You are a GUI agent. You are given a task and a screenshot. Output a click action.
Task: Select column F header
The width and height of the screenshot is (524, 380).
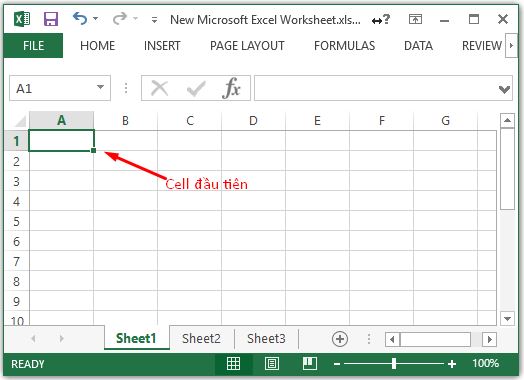click(x=382, y=120)
